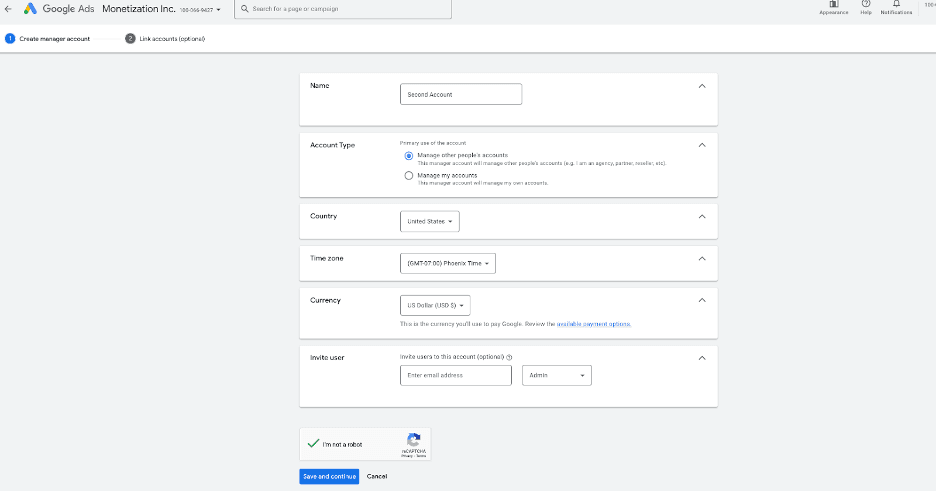
Task: Click Save and continue button
Action: tap(329, 476)
